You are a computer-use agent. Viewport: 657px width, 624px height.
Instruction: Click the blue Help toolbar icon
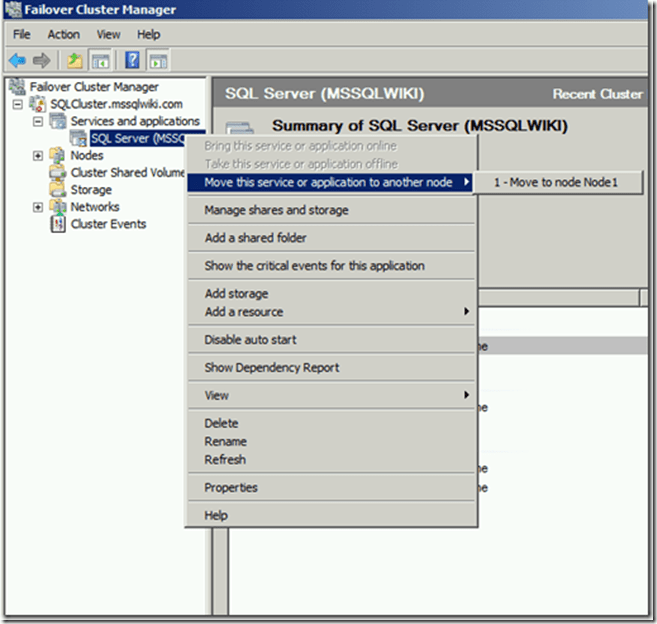click(133, 60)
